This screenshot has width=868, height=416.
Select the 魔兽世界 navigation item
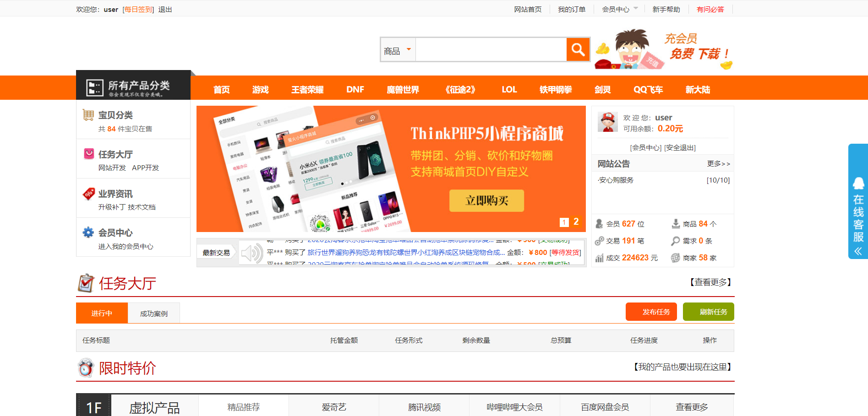pos(403,90)
